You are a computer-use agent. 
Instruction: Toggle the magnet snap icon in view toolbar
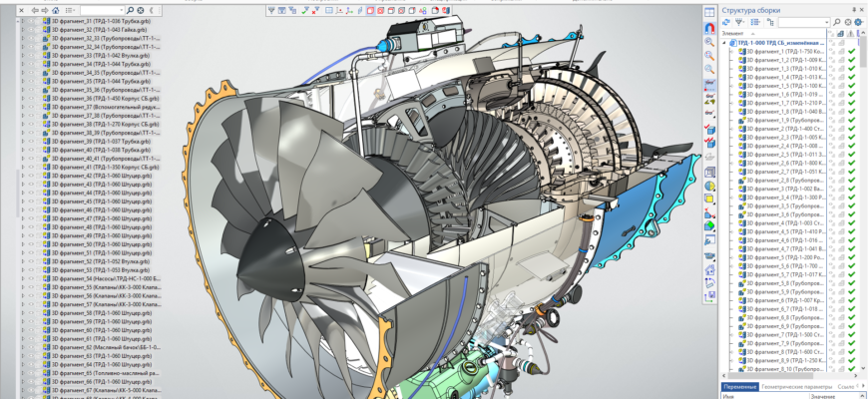[709, 28]
